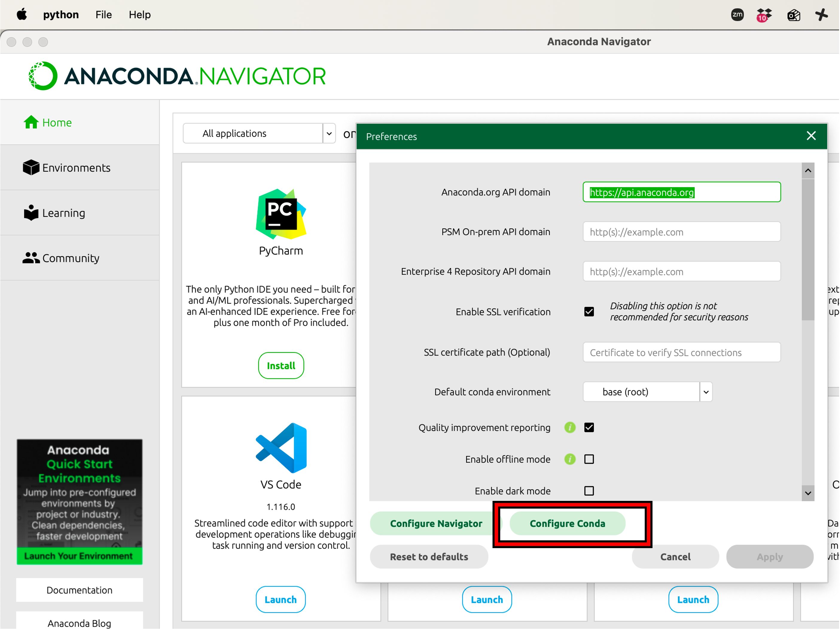This screenshot has width=840, height=630.
Task: Click the Anaconda.org API domain field
Action: coord(682,192)
